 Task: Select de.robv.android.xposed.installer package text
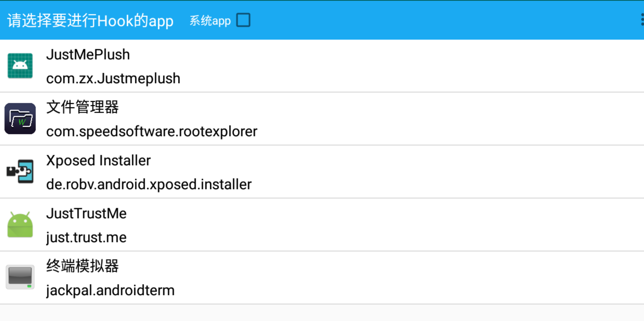[x=149, y=185]
